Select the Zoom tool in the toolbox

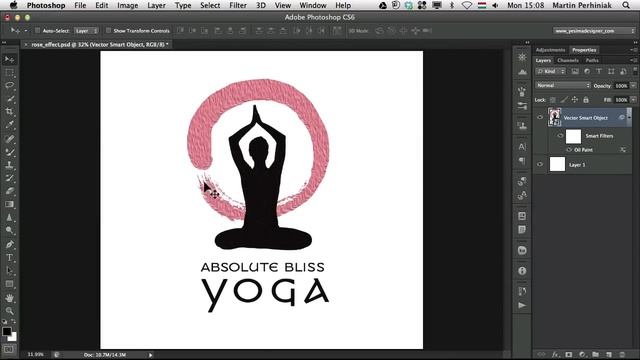(x=9, y=311)
